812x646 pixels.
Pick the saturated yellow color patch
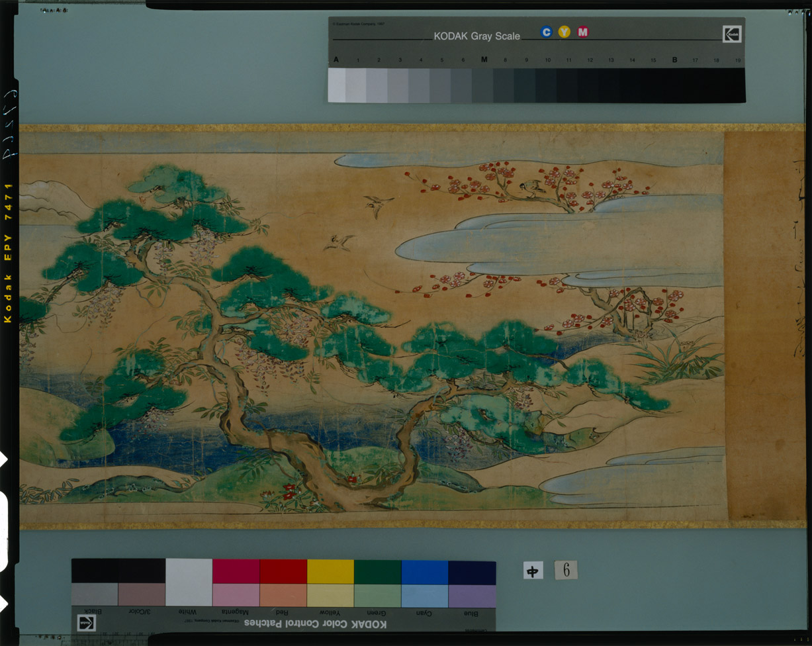[330, 571]
